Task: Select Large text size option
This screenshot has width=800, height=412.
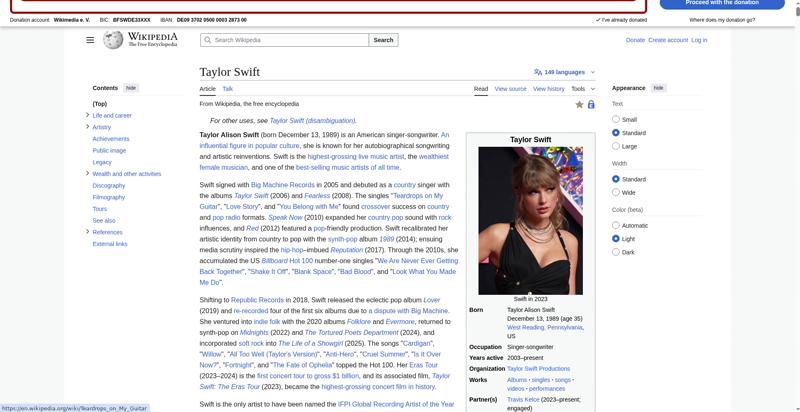Action: (x=616, y=146)
